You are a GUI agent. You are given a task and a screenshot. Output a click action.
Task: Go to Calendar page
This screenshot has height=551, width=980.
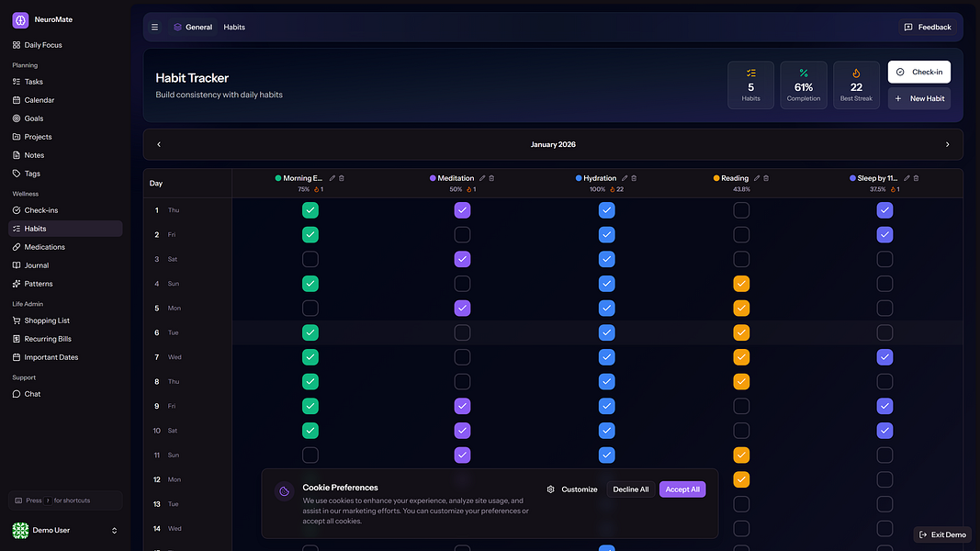[65, 100]
